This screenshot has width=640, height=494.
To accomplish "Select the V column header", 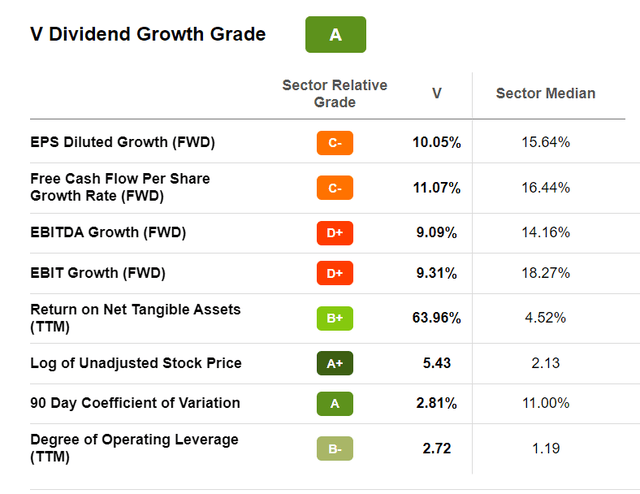I will pyautogui.click(x=437, y=93).
